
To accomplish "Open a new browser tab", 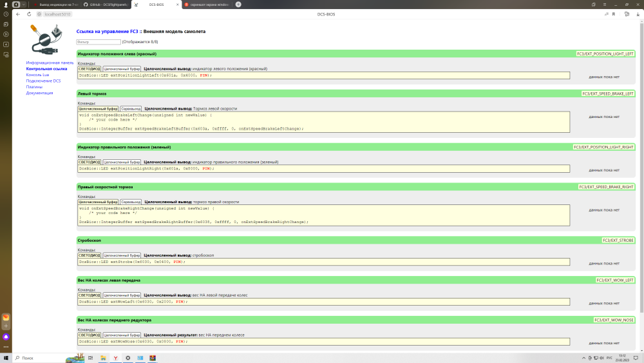I will [238, 5].
